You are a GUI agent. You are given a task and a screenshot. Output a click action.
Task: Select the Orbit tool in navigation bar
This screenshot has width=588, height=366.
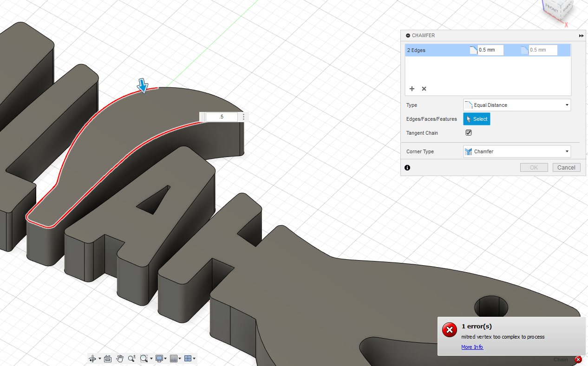coord(92,358)
